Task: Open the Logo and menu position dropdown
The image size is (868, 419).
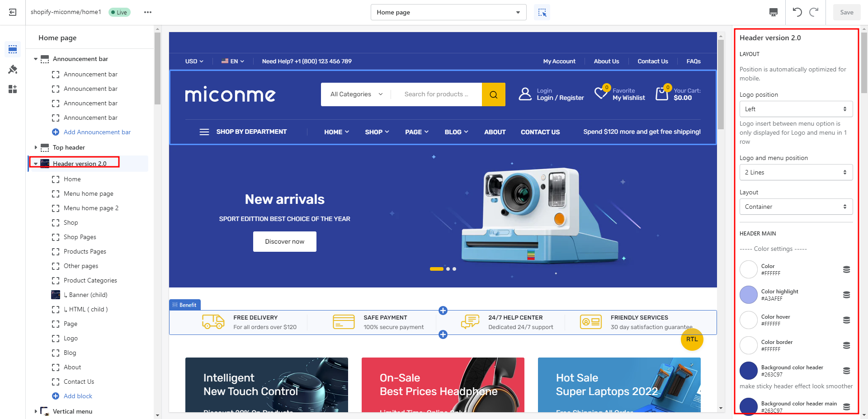Action: click(x=796, y=172)
